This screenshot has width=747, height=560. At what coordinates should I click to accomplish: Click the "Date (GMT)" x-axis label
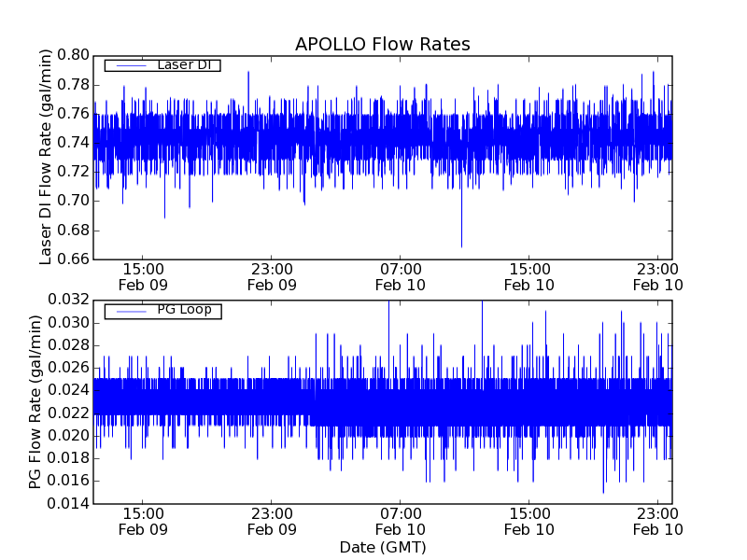(383, 547)
